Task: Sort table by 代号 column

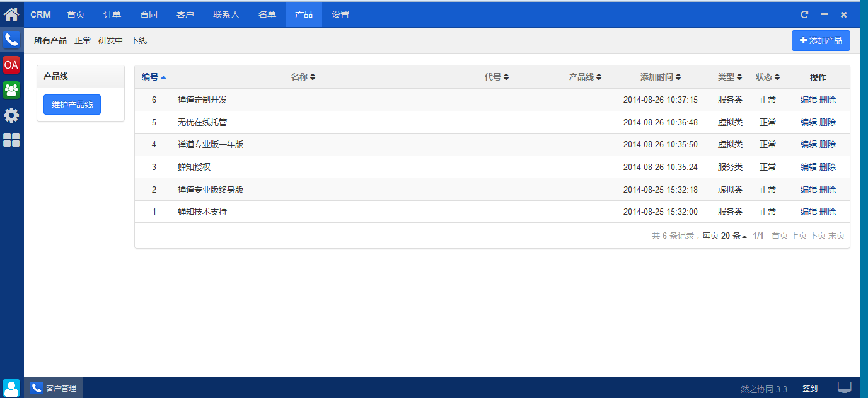Action: click(497, 77)
